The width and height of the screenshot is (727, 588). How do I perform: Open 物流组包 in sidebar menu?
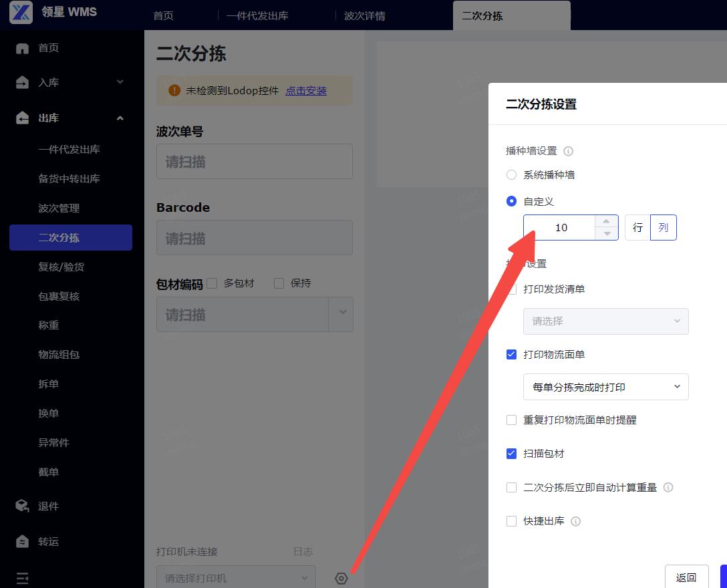tap(59, 355)
